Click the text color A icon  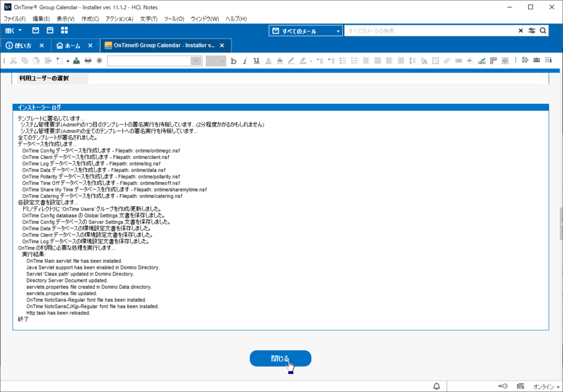[268, 61]
